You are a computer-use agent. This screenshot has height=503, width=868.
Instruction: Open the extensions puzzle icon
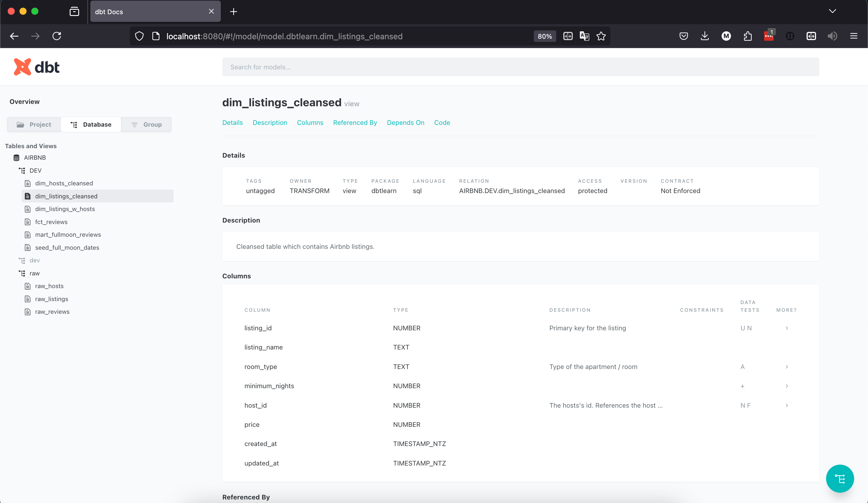(x=748, y=36)
